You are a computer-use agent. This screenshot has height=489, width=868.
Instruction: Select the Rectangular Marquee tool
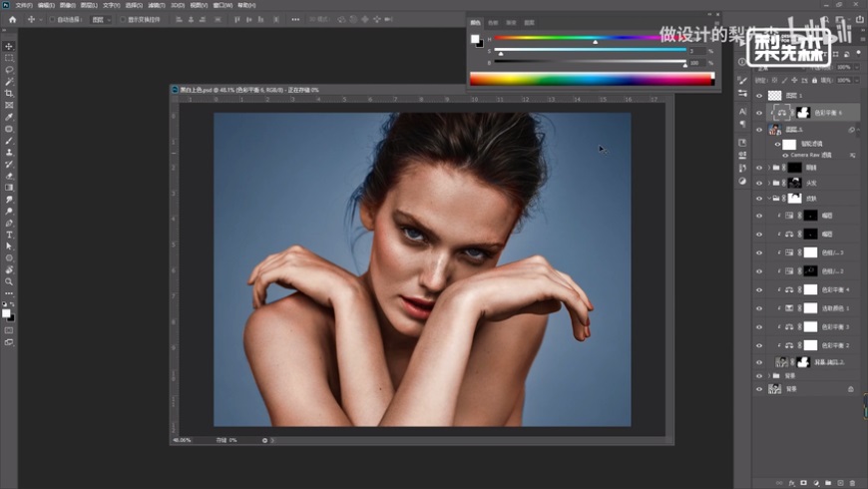click(9, 58)
